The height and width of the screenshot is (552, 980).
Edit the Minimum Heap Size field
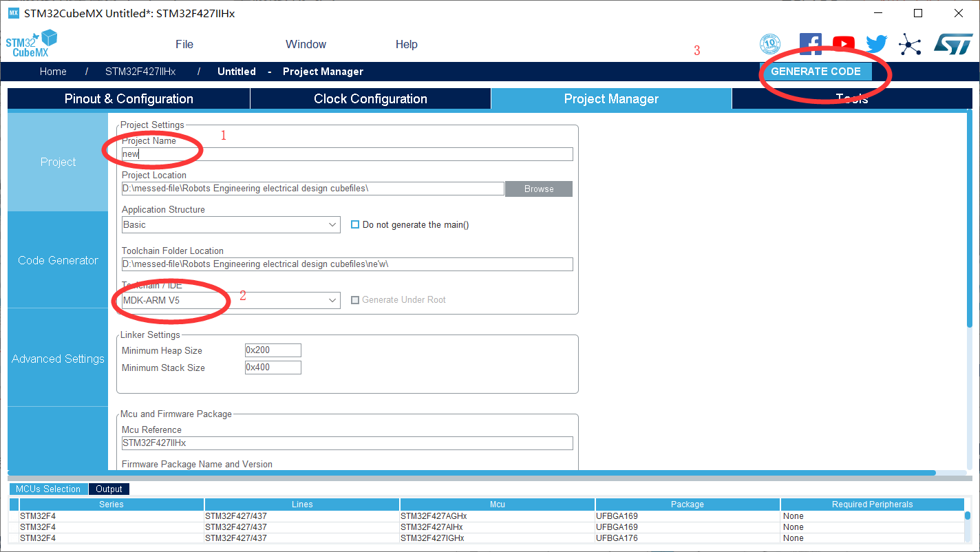pyautogui.click(x=273, y=350)
